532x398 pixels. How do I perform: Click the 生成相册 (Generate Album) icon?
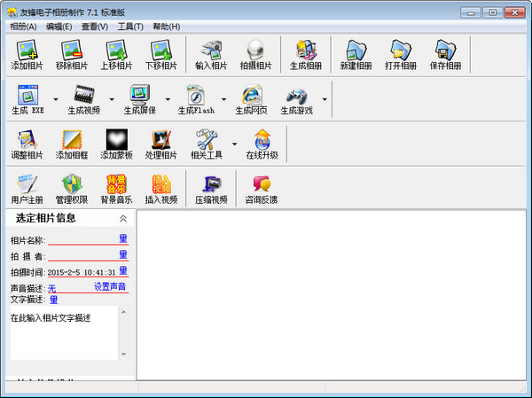pos(306,50)
